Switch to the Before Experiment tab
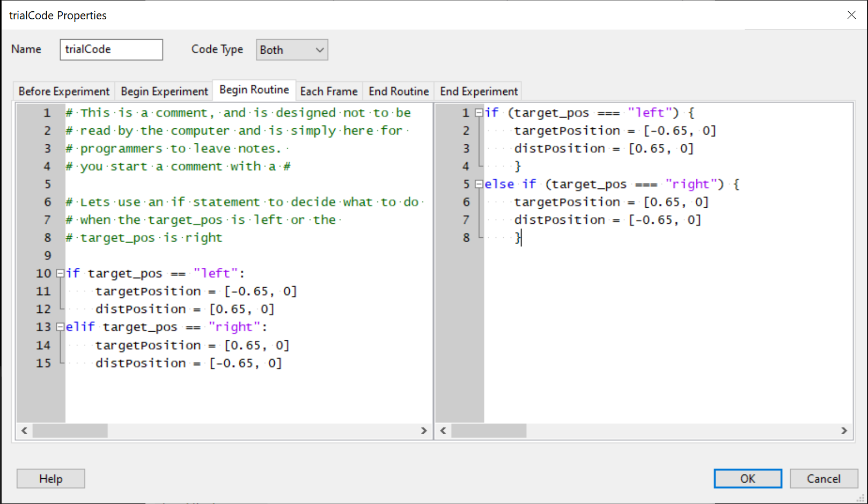868x504 pixels. pyautogui.click(x=64, y=91)
